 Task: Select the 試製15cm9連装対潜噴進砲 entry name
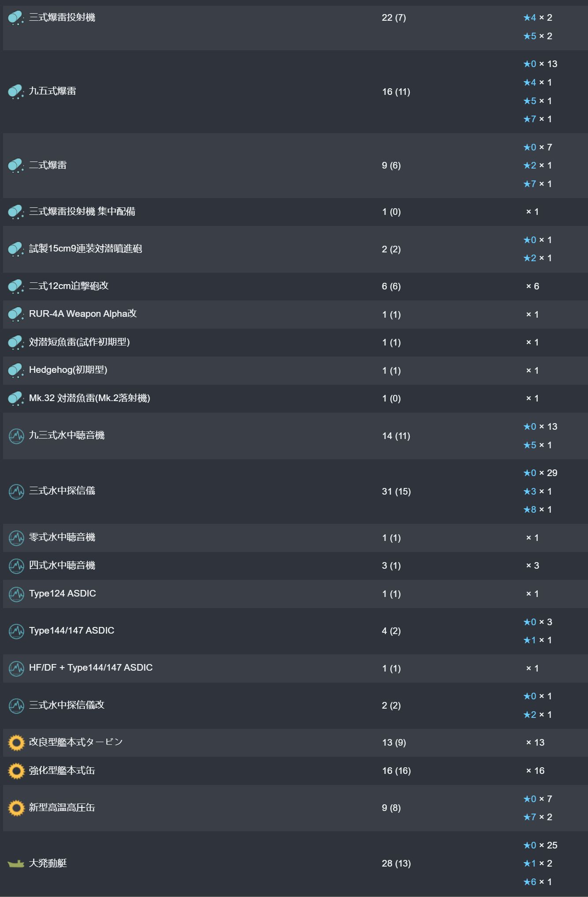coord(86,248)
